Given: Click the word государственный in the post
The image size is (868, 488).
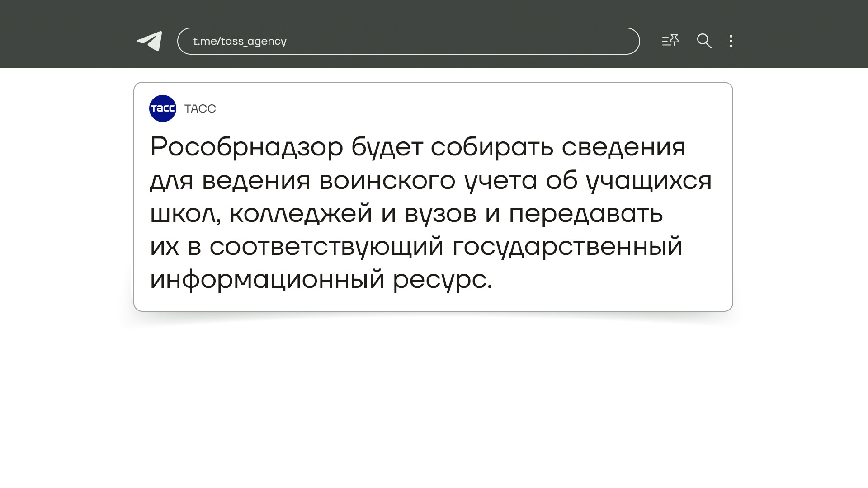Looking at the screenshot, I should (x=567, y=247).
